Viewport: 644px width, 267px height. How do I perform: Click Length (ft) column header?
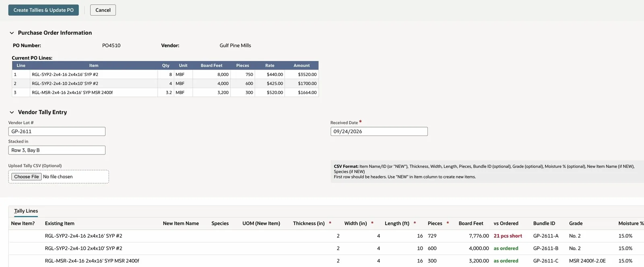[397, 224]
